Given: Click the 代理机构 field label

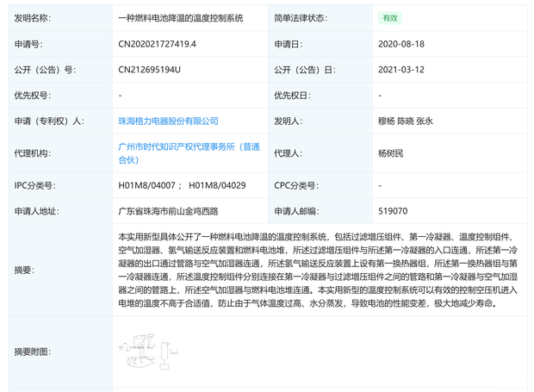Looking at the screenshot, I should (33, 153).
